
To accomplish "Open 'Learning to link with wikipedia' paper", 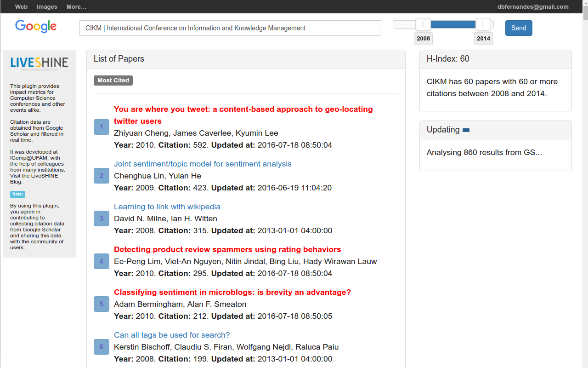I will [167, 207].
